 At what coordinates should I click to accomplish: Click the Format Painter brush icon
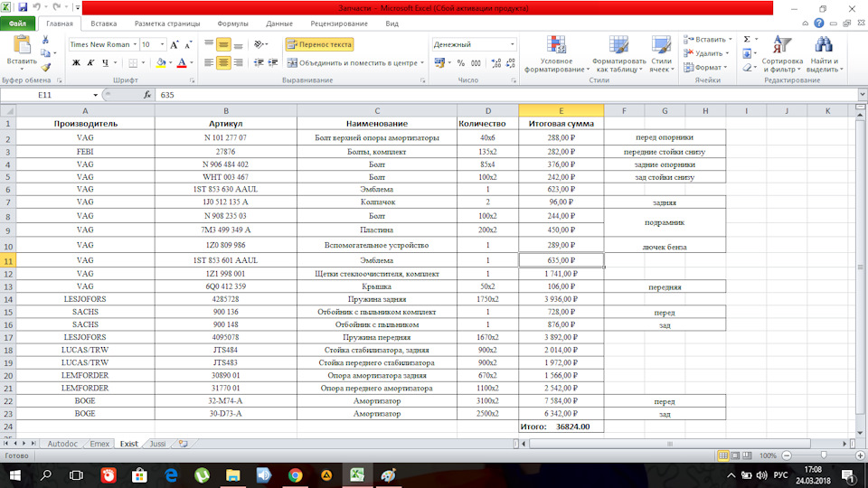45,68
